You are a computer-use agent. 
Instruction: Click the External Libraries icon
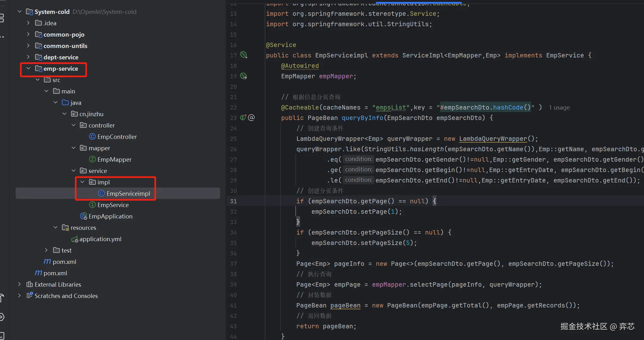coord(29,284)
